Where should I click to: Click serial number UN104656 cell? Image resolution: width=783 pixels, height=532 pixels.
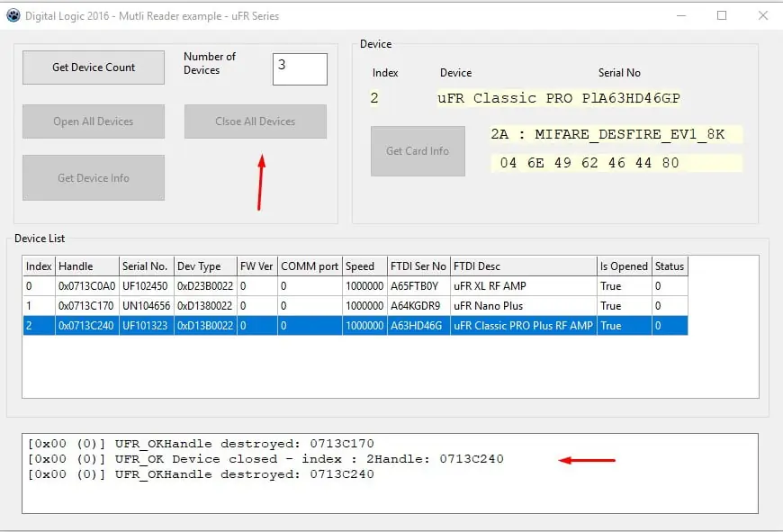tap(147, 306)
